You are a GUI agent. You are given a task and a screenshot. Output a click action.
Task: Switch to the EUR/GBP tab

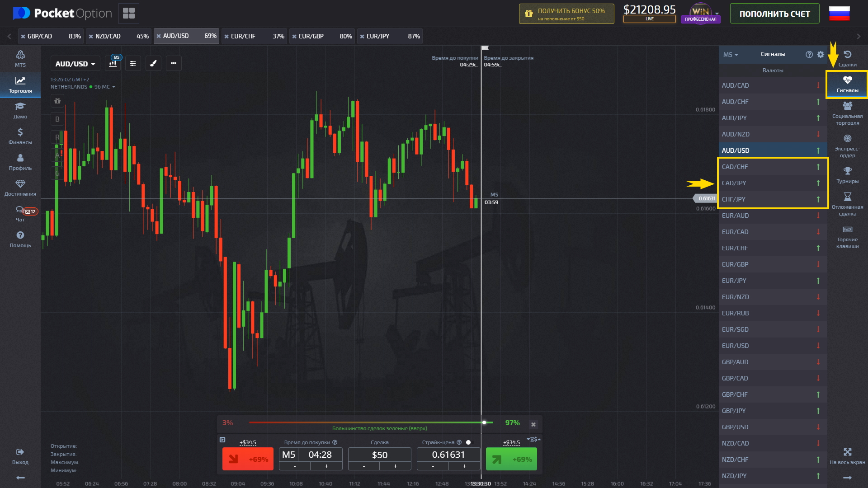point(313,36)
